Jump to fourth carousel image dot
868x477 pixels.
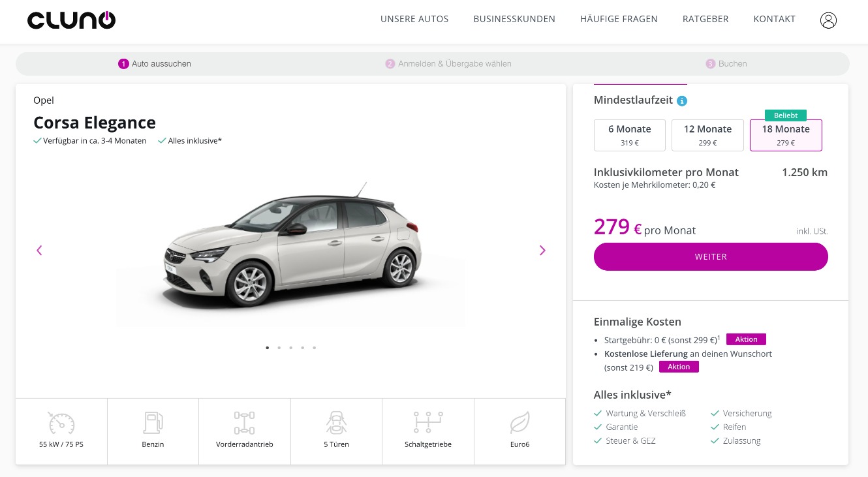(x=302, y=348)
